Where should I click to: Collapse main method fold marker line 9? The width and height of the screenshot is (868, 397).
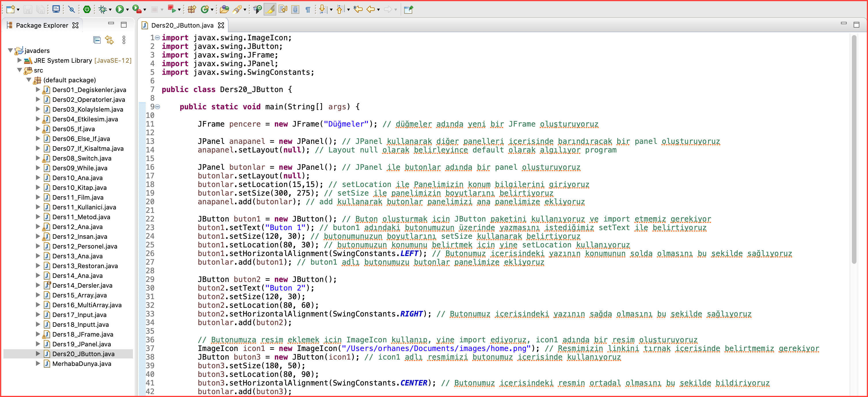tap(157, 107)
